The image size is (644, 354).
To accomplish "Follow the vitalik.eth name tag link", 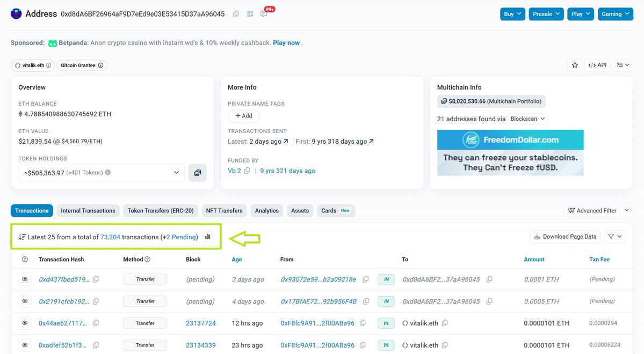I will coord(32,65).
